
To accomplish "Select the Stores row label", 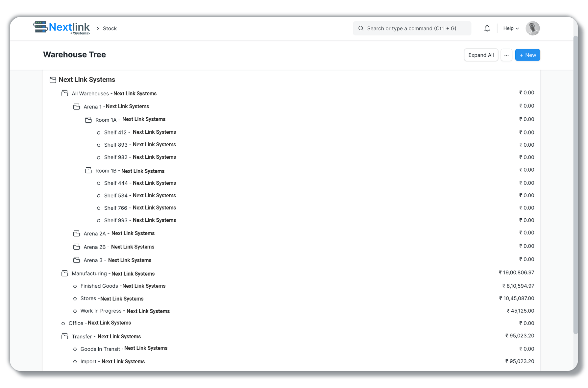I will pos(112,299).
